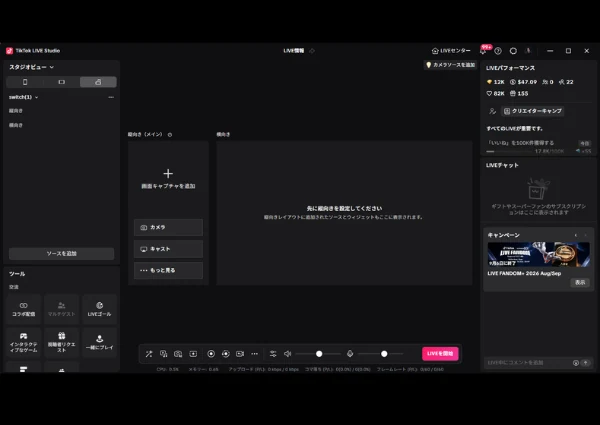600x425 pixels.
Task: Select the dual layout tab
Action: click(98, 82)
